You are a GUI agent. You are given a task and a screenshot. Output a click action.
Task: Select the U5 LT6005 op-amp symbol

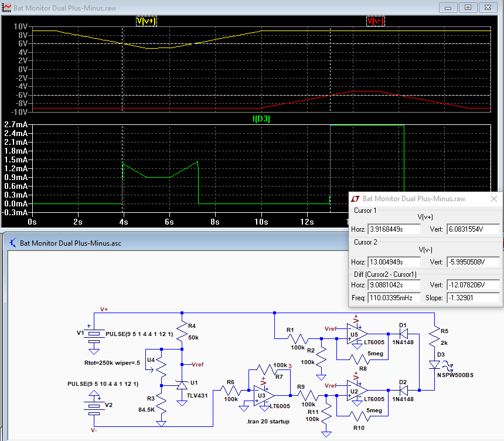[357, 334]
